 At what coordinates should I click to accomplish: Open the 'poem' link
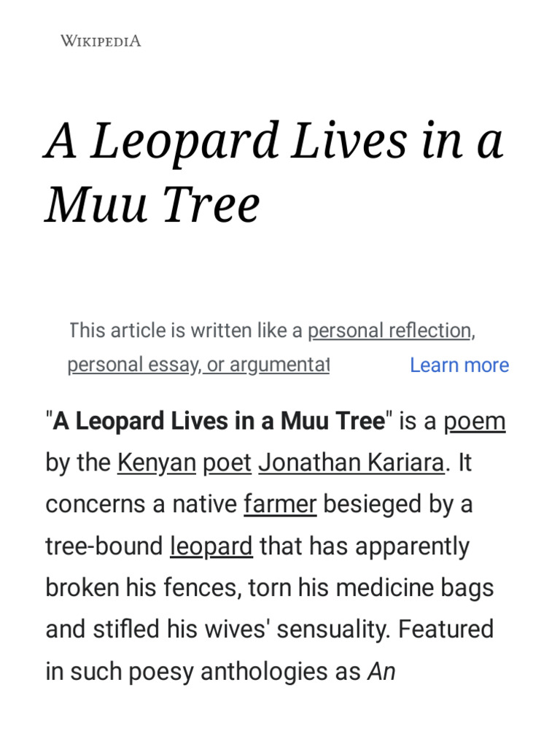point(475,421)
